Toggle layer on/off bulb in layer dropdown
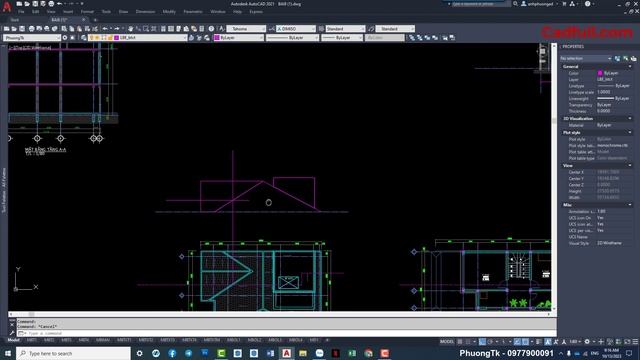 pyautogui.click(x=91, y=38)
